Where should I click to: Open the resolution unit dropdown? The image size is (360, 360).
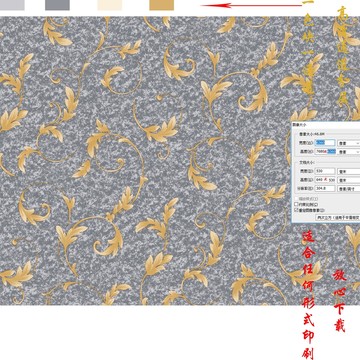pyautogui.click(x=349, y=189)
